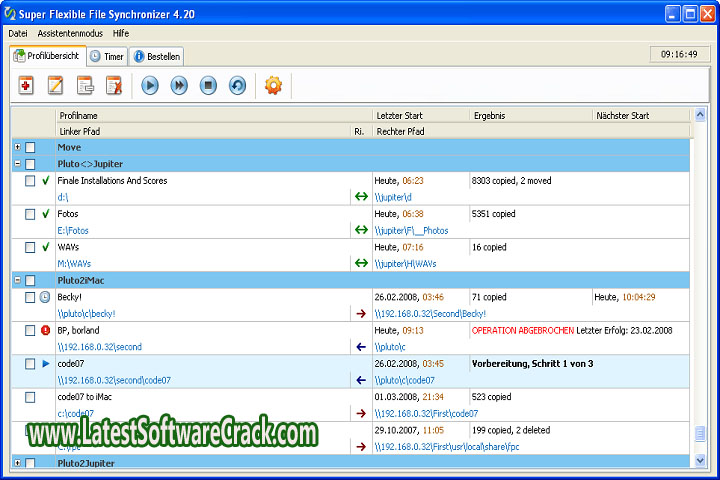This screenshot has height=480, width=720.
Task: Open the Bestellen tab
Action: (157, 57)
